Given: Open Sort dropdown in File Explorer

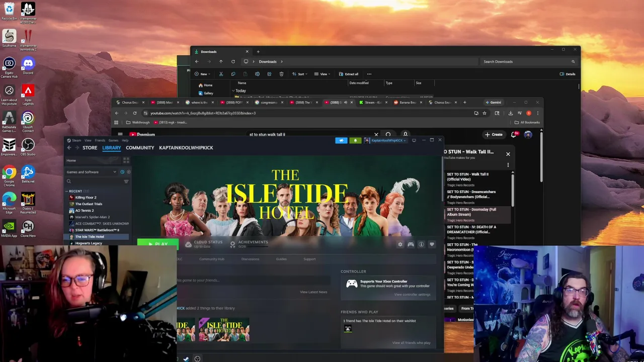Looking at the screenshot, I should click(300, 74).
